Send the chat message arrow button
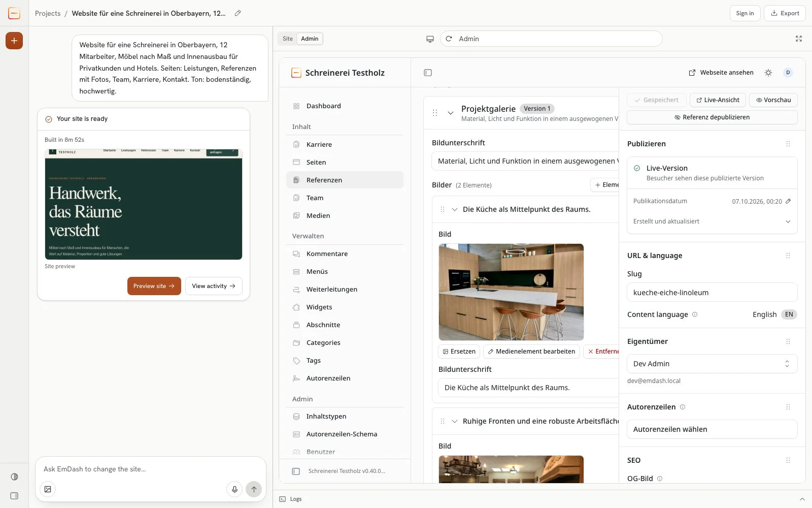Image resolution: width=812 pixels, height=508 pixels. pyautogui.click(x=254, y=489)
